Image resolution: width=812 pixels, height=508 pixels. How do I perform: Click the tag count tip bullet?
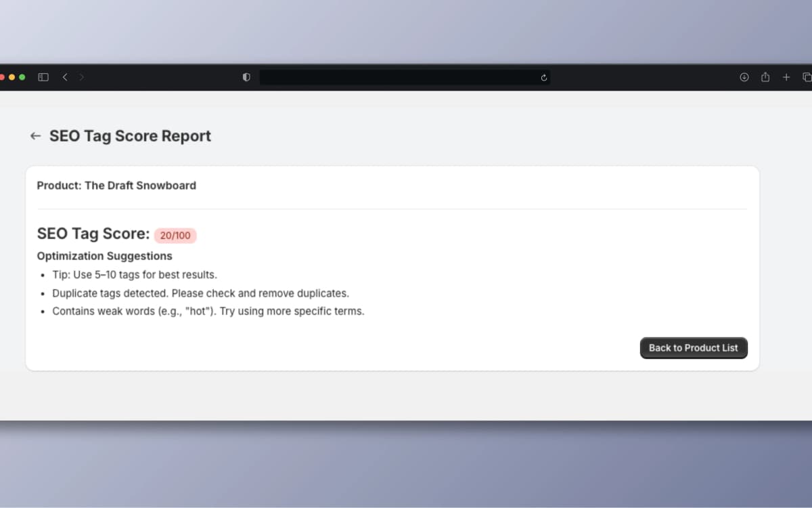coord(135,274)
